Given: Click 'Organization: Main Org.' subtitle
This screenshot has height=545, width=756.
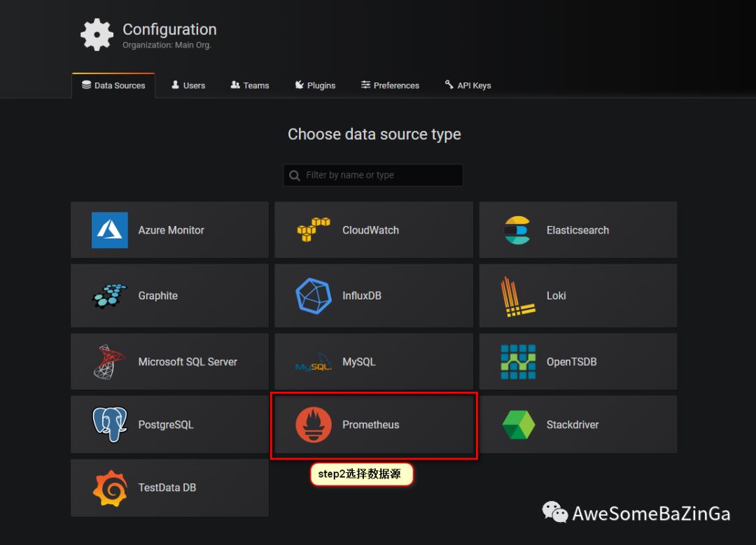Looking at the screenshot, I should click(167, 45).
